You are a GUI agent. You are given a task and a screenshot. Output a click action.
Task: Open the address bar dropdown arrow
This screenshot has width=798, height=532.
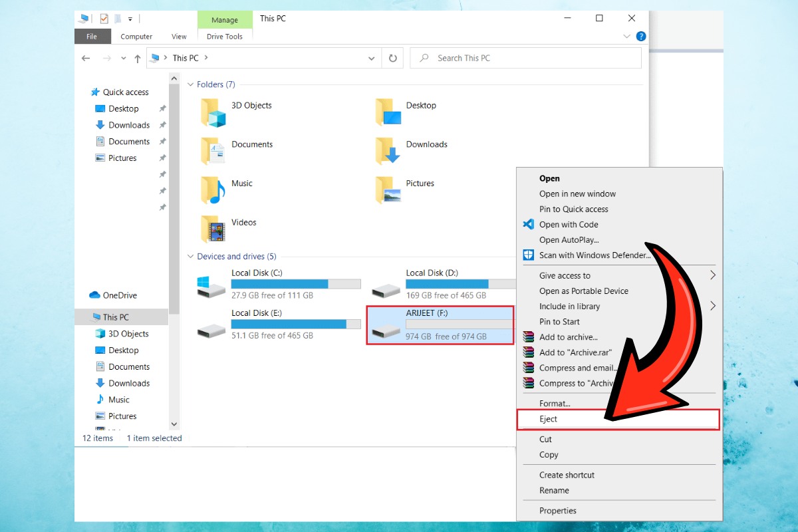372,58
